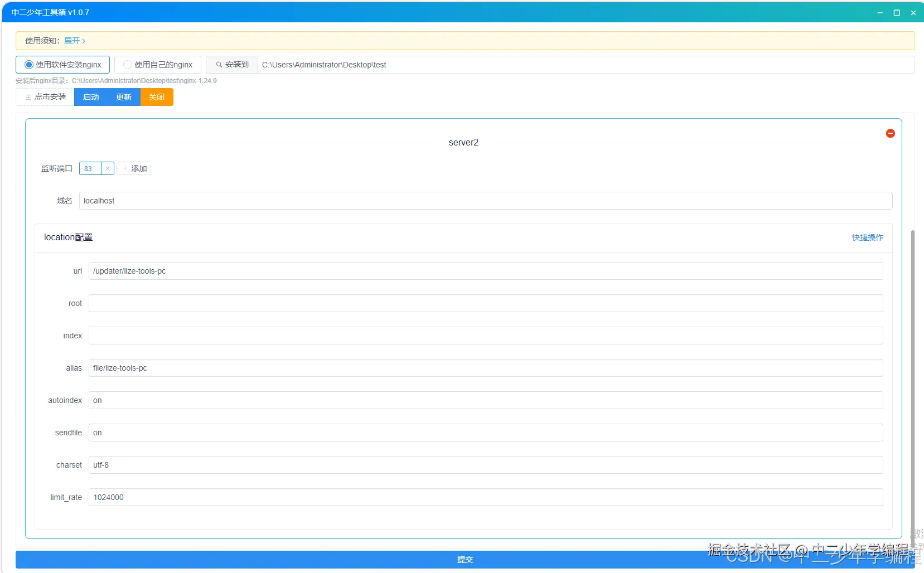Click the port 83 tag
The height and width of the screenshot is (573, 924).
89,168
